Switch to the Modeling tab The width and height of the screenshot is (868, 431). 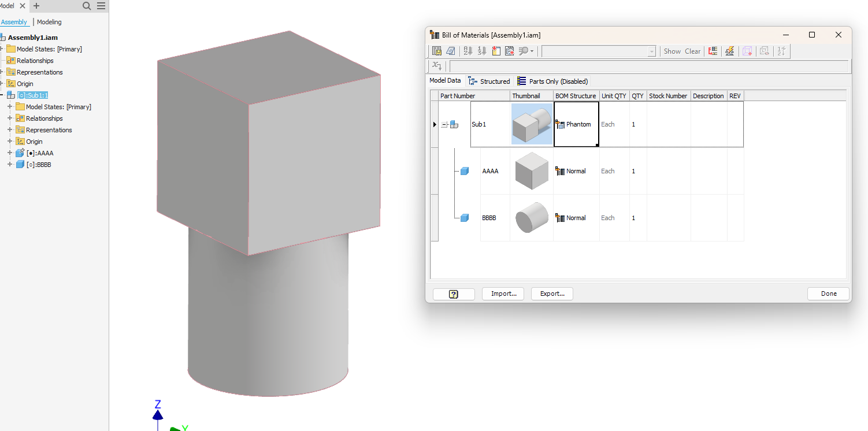49,21
